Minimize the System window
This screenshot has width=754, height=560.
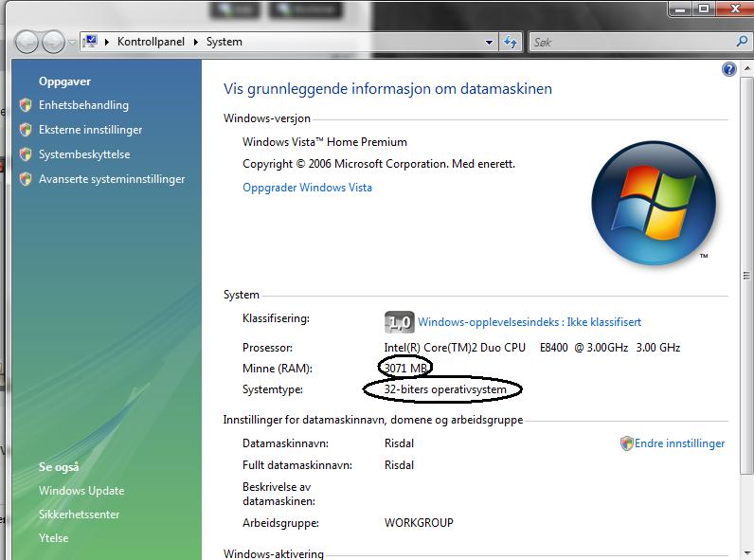(x=680, y=9)
